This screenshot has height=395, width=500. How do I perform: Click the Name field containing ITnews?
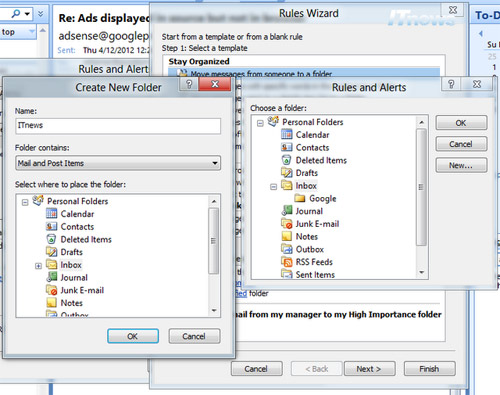click(x=118, y=126)
